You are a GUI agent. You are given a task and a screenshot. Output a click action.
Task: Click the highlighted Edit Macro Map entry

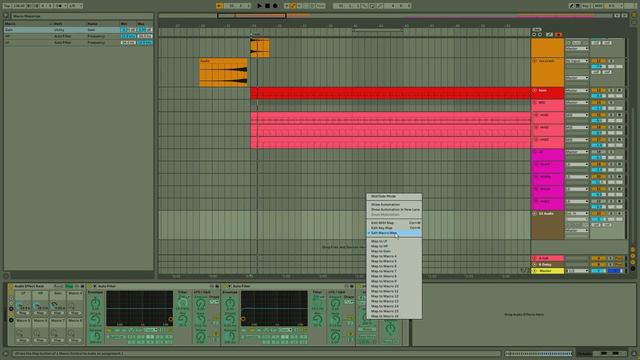click(394, 233)
